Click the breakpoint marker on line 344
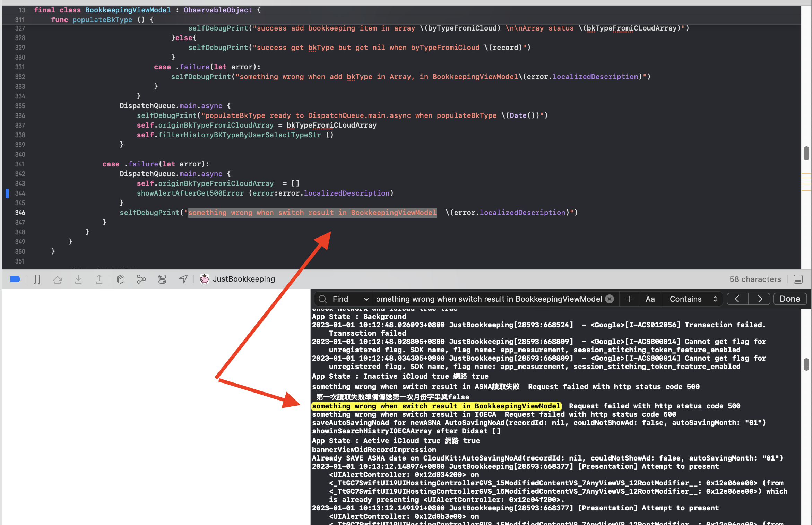The height and width of the screenshot is (525, 812). click(7, 193)
